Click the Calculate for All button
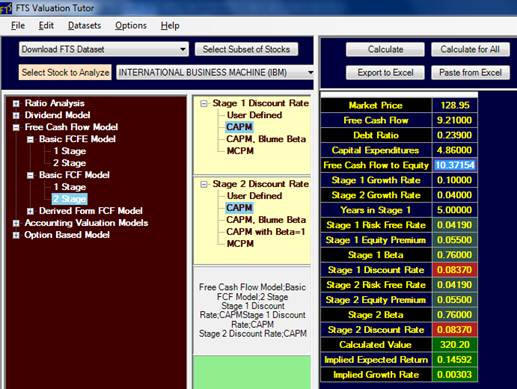Screen dimensions: 517x389 tap(470, 49)
